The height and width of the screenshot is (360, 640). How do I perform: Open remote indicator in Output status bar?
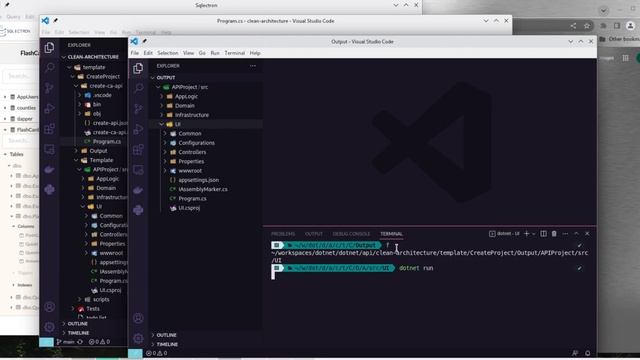[x=135, y=353]
